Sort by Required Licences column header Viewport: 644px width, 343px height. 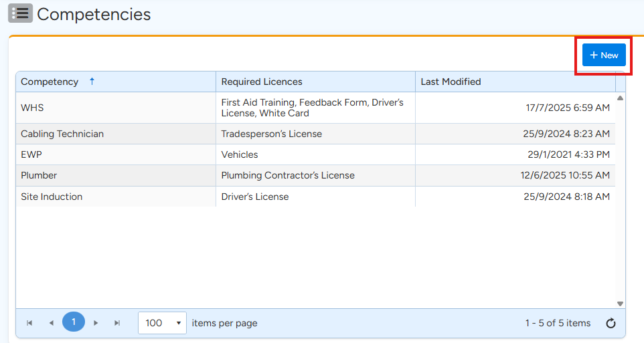[262, 82]
